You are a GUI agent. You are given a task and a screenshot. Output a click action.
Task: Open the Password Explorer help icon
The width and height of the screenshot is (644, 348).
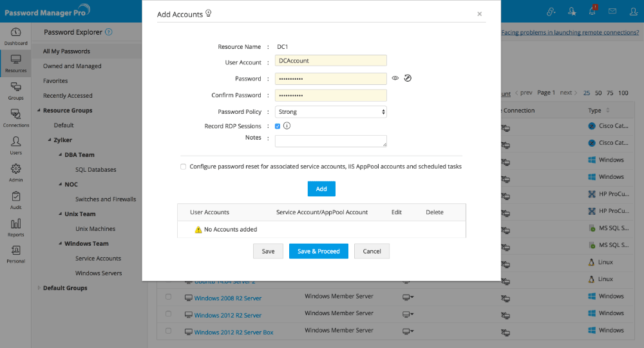coord(109,32)
